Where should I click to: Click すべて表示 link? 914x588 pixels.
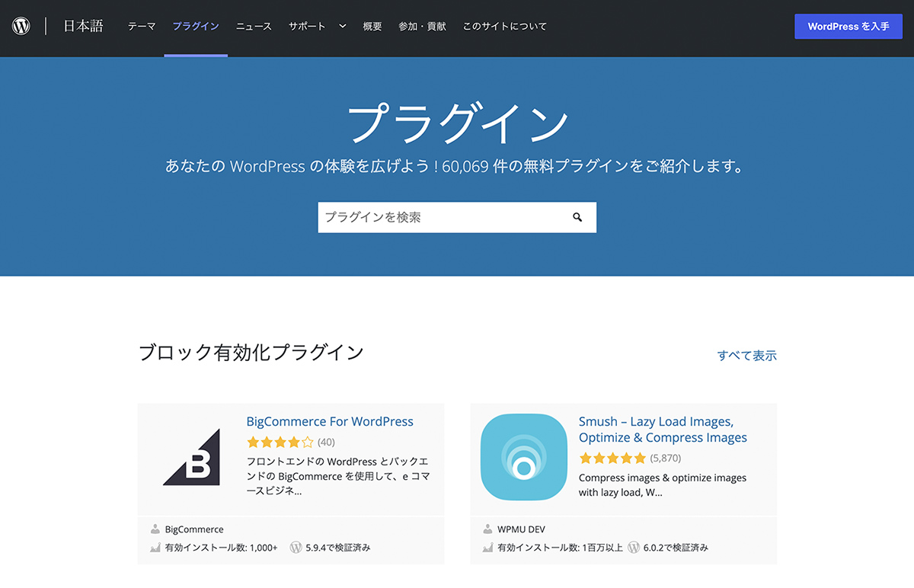[747, 356]
